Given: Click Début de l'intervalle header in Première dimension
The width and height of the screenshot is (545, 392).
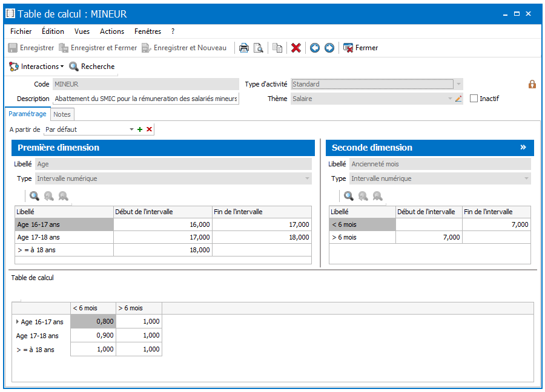Looking at the screenshot, I should click(x=163, y=212).
